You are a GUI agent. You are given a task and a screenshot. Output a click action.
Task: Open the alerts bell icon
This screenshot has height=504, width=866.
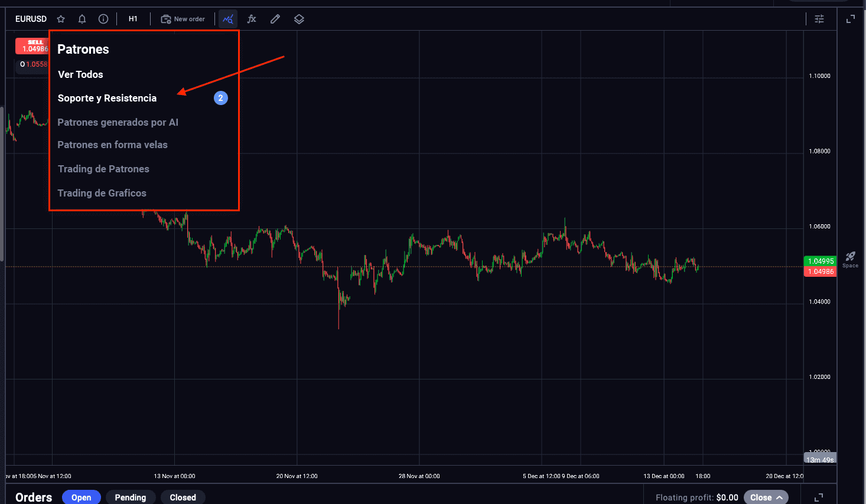pos(82,19)
